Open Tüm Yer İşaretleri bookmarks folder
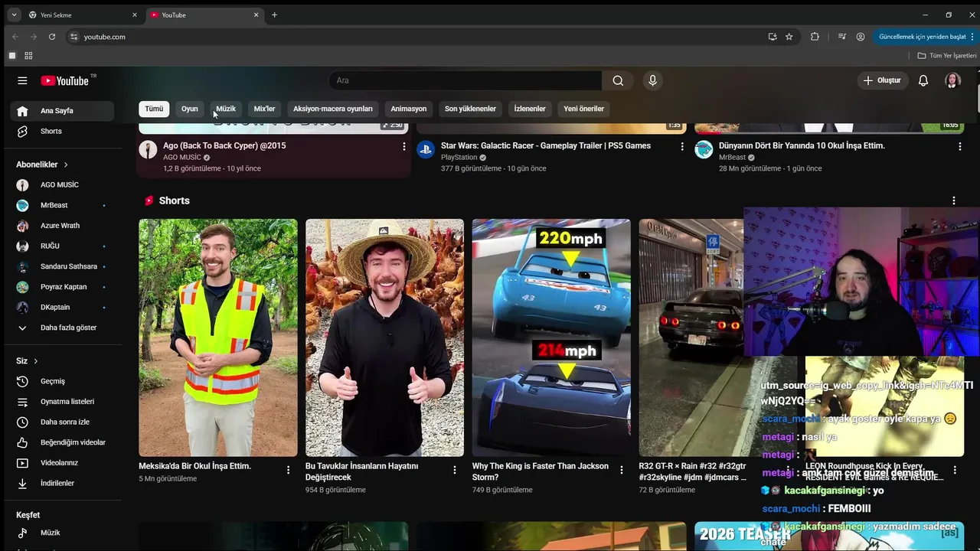980x551 pixels. (x=947, y=56)
